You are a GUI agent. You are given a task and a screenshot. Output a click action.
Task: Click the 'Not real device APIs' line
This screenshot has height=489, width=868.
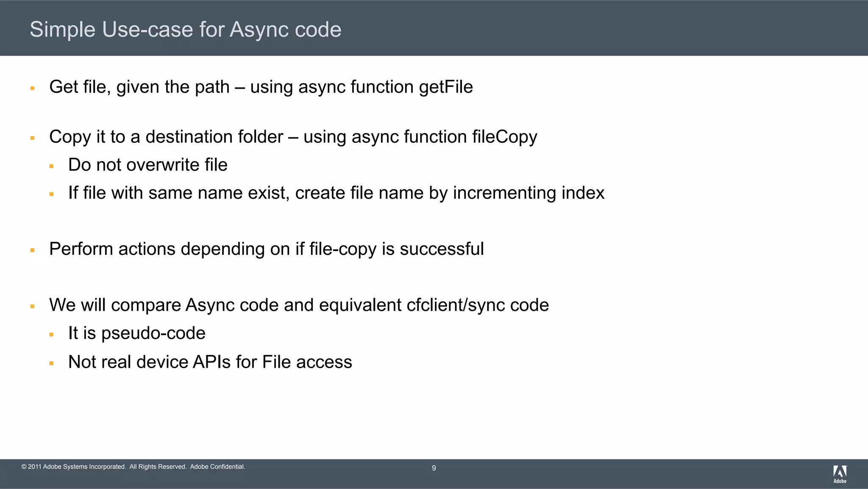click(210, 362)
